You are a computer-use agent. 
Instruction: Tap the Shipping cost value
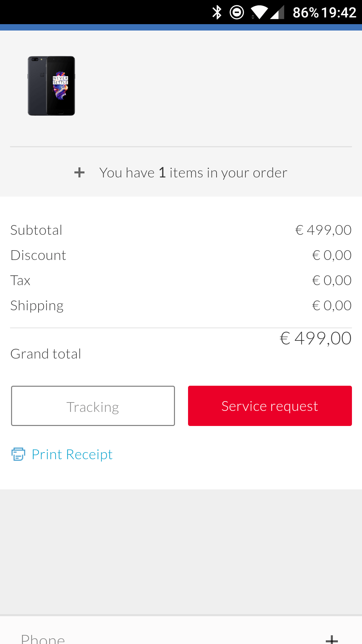(331, 306)
